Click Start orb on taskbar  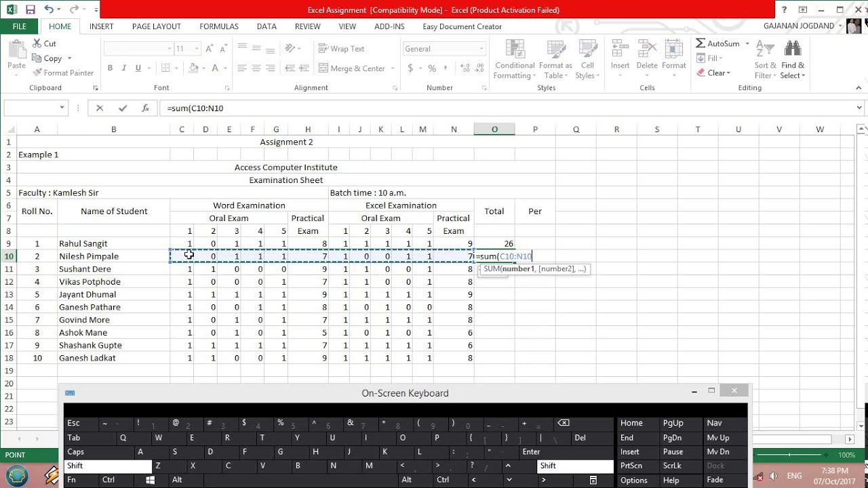click(16, 476)
